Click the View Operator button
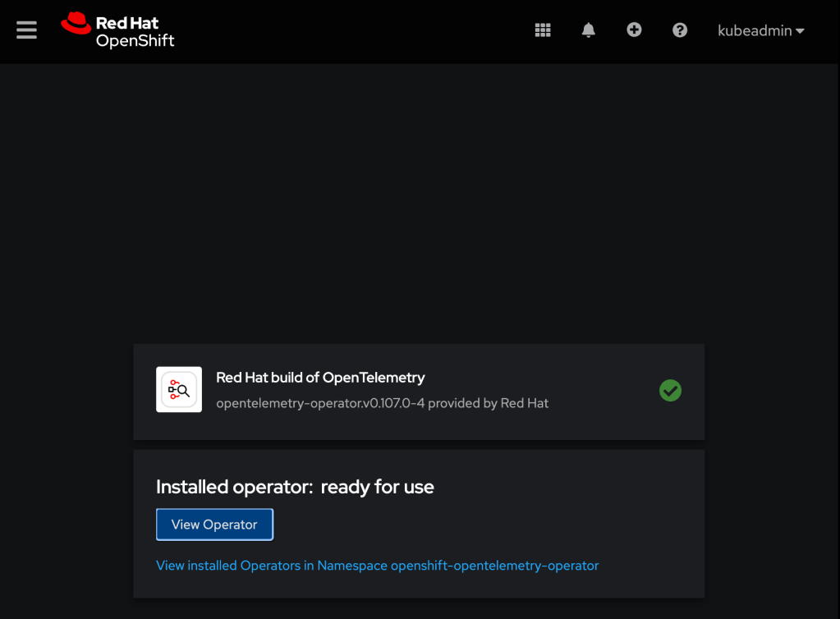The width and height of the screenshot is (840, 619). pos(215,525)
